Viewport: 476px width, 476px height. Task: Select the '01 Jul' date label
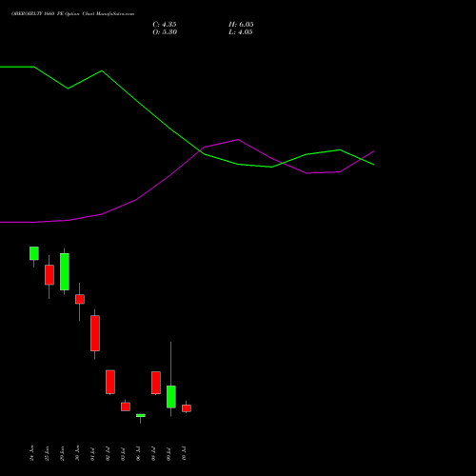(x=92, y=454)
